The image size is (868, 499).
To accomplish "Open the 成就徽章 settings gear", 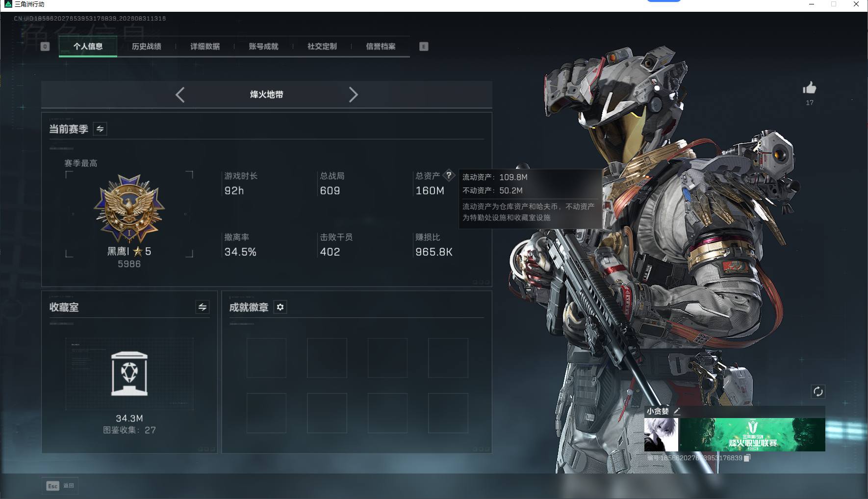I will [280, 307].
